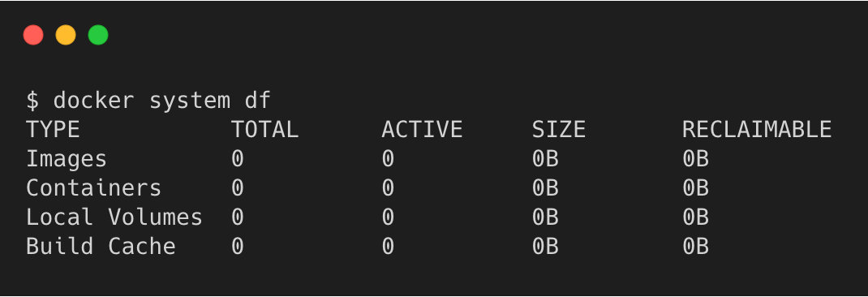Click the Build Cache RECLAIMABLE value
The width and height of the screenshot is (868, 297).
pyautogui.click(x=696, y=246)
